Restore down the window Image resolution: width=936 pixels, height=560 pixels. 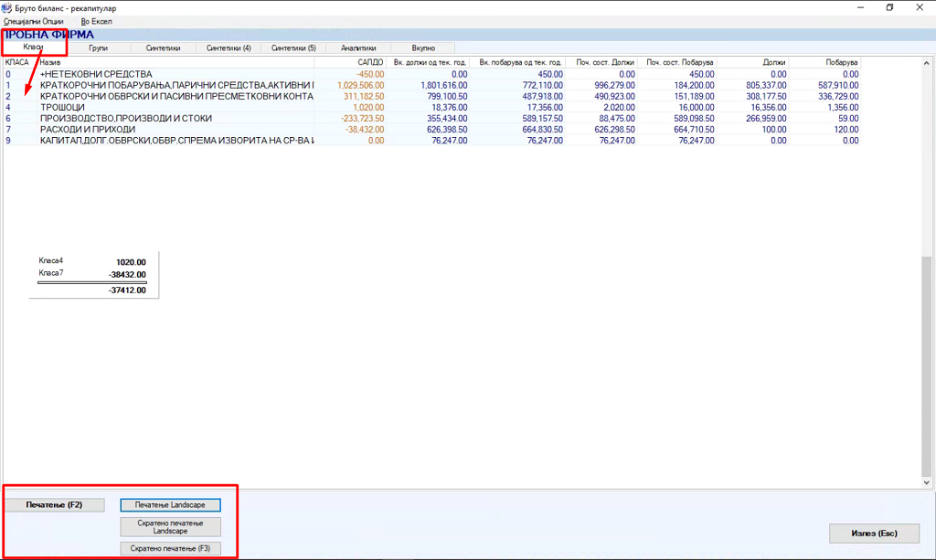(x=889, y=7)
